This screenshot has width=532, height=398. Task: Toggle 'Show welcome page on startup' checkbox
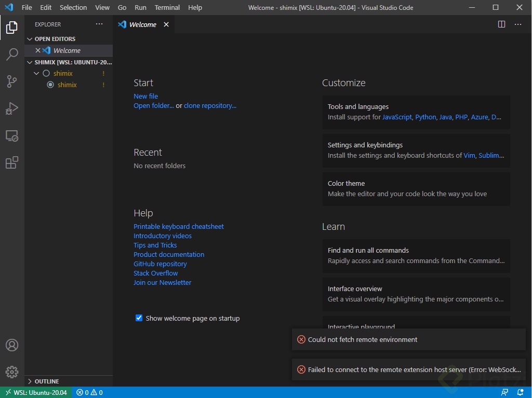139,318
